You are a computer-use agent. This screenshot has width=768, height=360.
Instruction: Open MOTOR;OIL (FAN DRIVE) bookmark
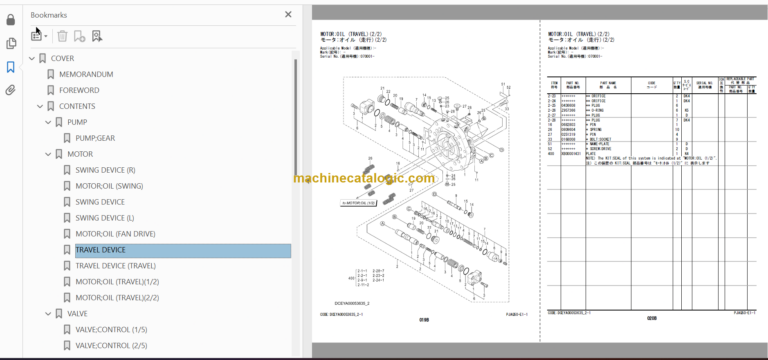click(x=115, y=234)
